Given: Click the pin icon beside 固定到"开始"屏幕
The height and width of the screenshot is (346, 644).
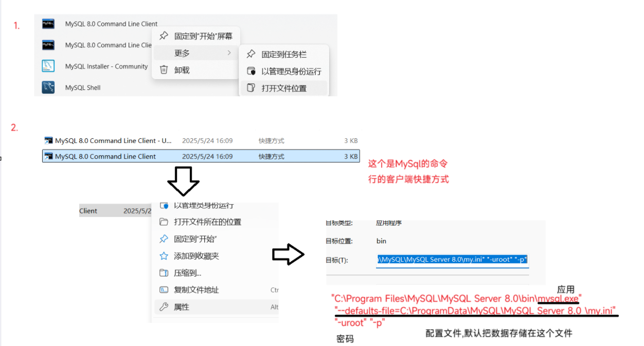Looking at the screenshot, I should pyautogui.click(x=164, y=36).
